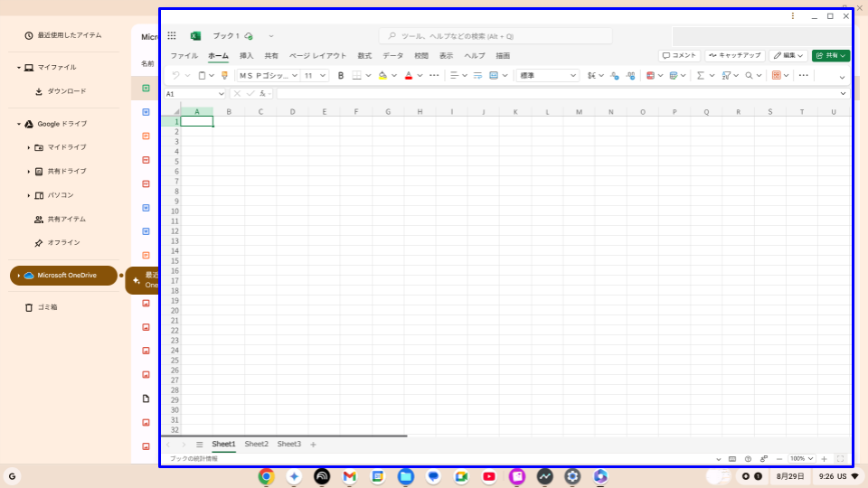Click the font color red A icon
The height and width of the screenshot is (488, 868).
pos(408,76)
